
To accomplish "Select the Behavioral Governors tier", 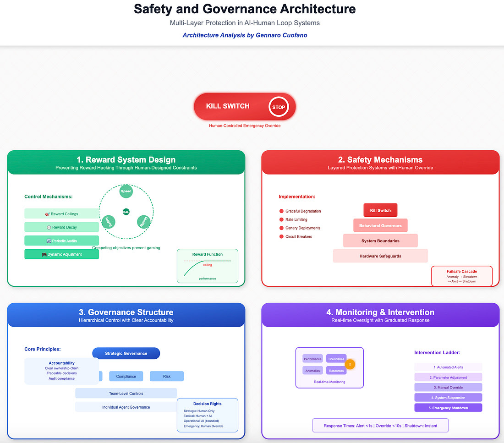I will point(380,225).
